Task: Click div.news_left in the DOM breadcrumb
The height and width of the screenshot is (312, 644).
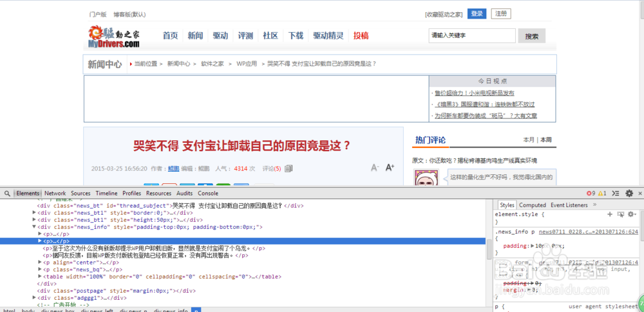Action: click(x=97, y=311)
